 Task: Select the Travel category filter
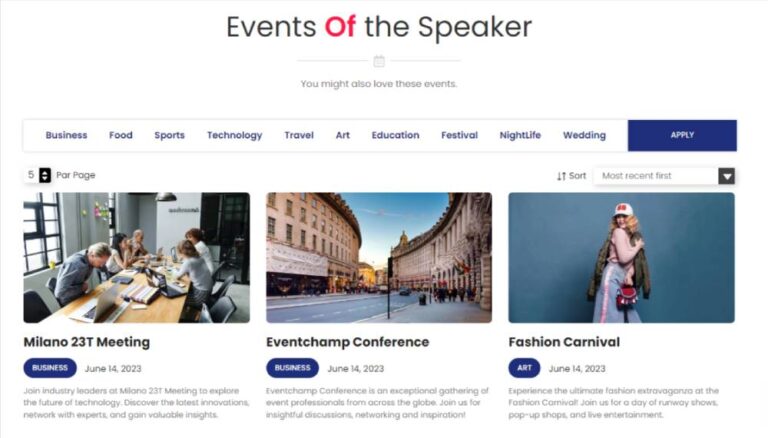pos(299,135)
